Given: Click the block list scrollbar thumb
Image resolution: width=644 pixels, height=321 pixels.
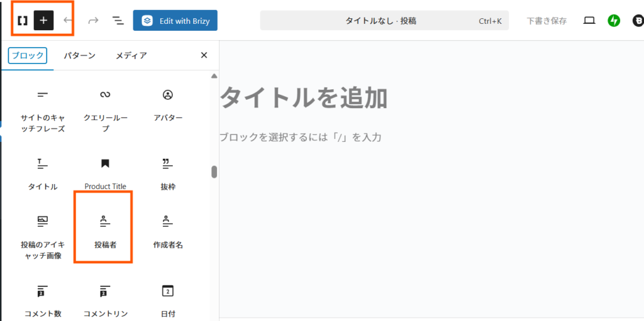Looking at the screenshot, I should (214, 171).
